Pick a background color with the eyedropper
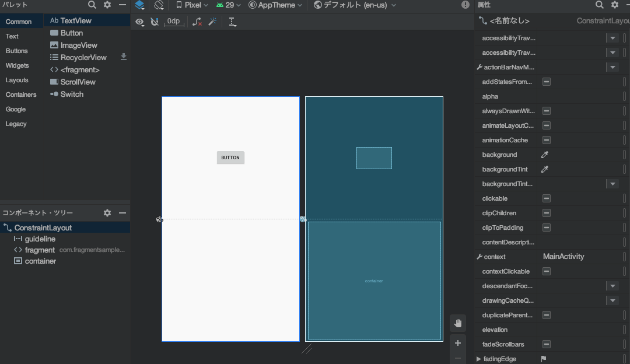The height and width of the screenshot is (364, 630). [x=545, y=155]
